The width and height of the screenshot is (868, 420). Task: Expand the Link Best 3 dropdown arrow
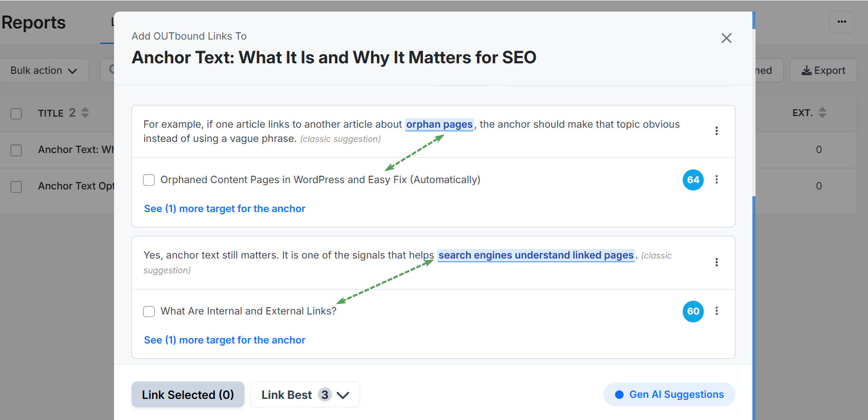(343, 395)
